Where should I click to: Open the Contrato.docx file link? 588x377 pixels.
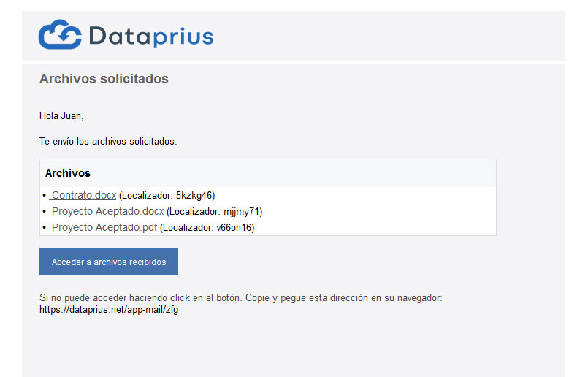(x=83, y=195)
